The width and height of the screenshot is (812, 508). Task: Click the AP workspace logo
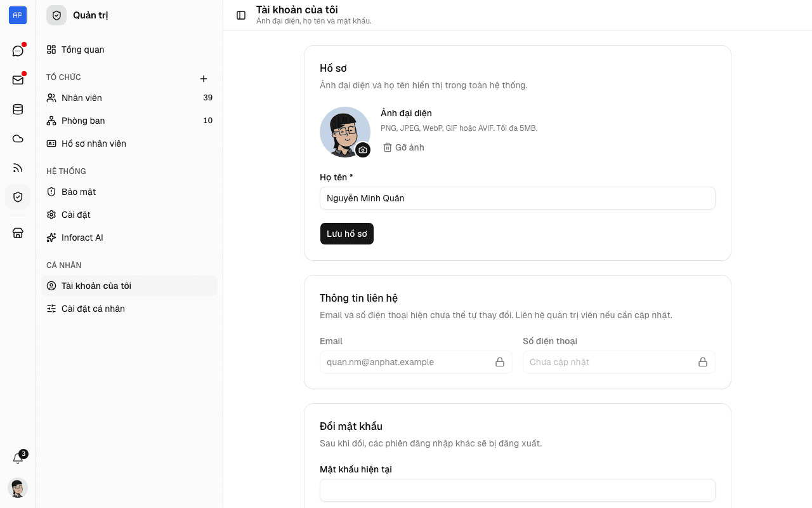pyautogui.click(x=18, y=15)
